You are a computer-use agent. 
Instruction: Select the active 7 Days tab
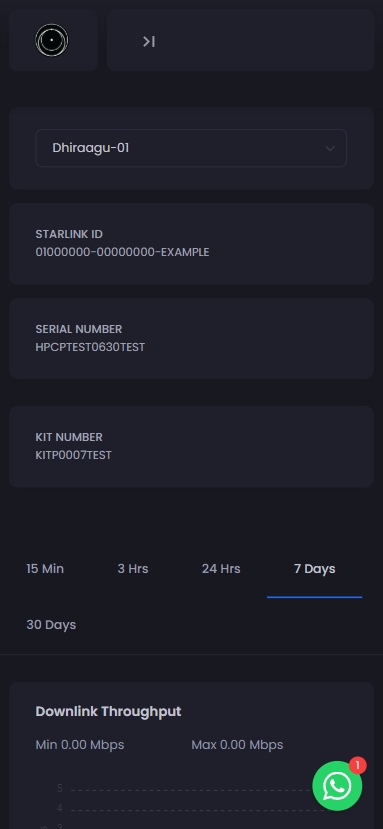point(315,569)
